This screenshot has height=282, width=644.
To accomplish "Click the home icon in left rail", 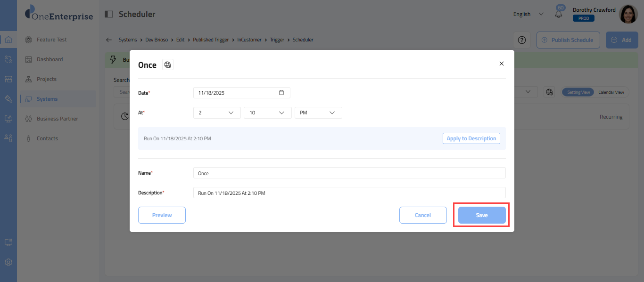I will [8, 40].
